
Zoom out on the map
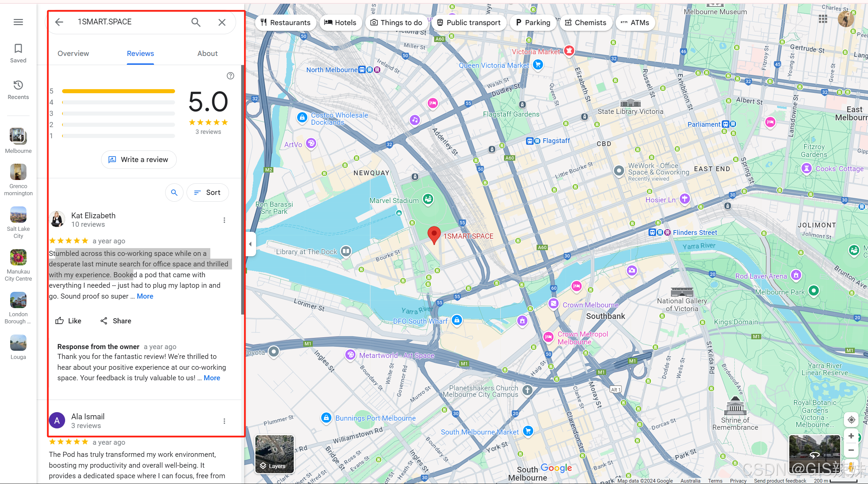(851, 450)
